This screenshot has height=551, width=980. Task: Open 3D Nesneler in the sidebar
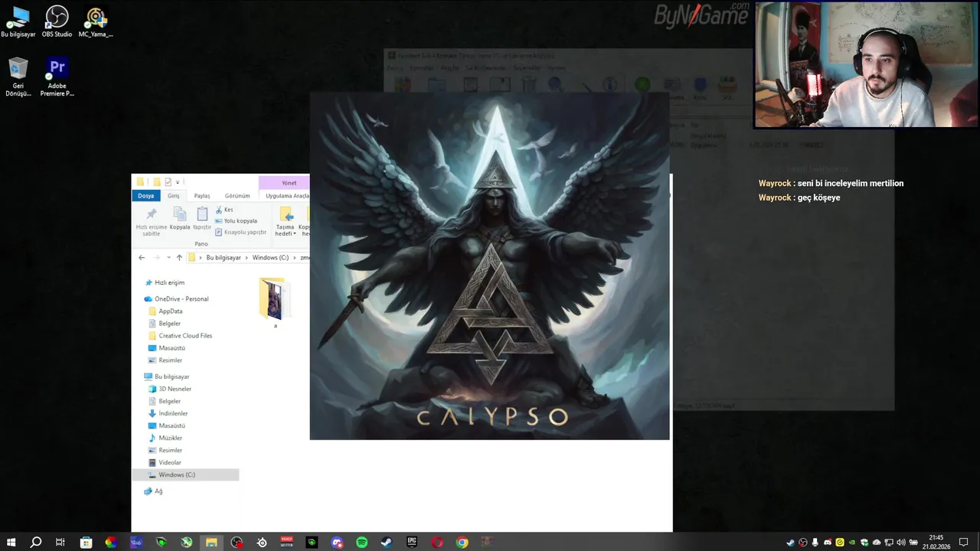click(175, 389)
